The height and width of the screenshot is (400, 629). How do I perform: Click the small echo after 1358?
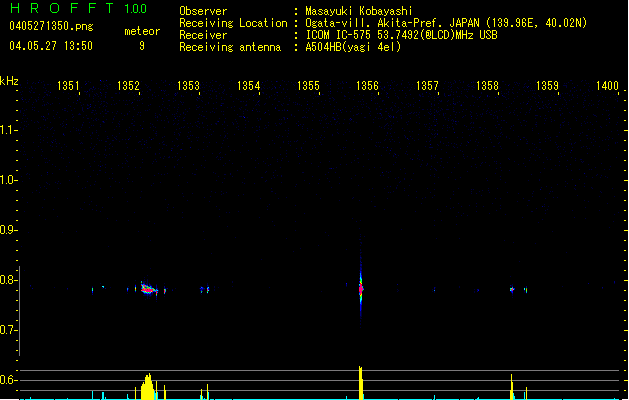pyautogui.click(x=512, y=289)
